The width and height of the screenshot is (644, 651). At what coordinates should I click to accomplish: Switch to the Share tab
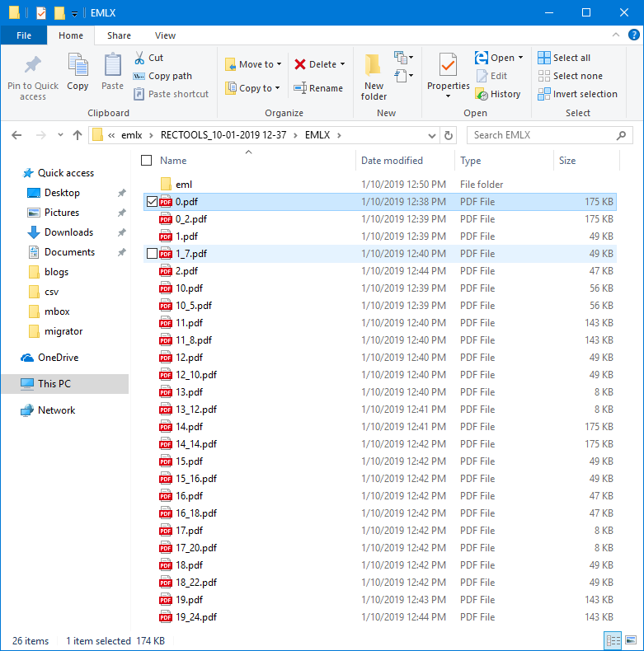(x=119, y=35)
